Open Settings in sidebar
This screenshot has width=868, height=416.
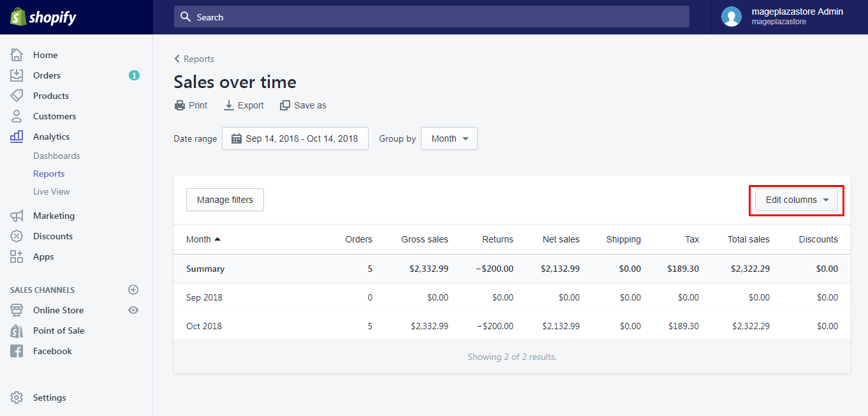pyautogui.click(x=50, y=397)
